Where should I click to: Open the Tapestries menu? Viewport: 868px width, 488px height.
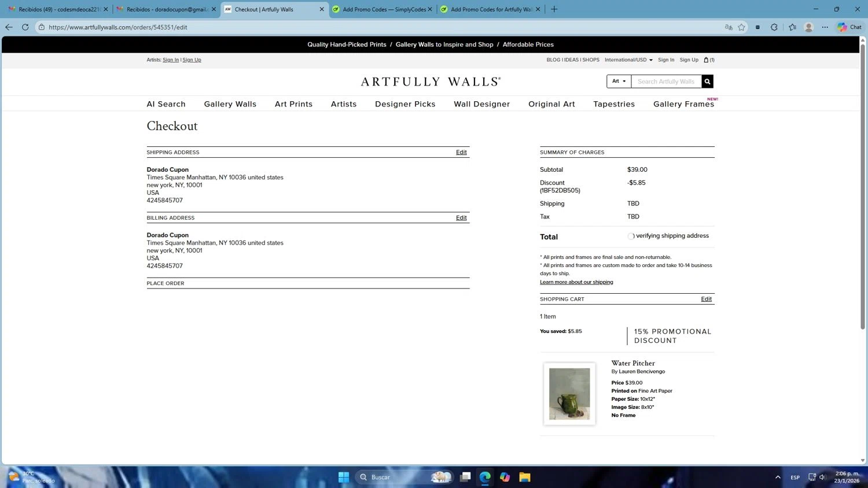click(x=614, y=104)
